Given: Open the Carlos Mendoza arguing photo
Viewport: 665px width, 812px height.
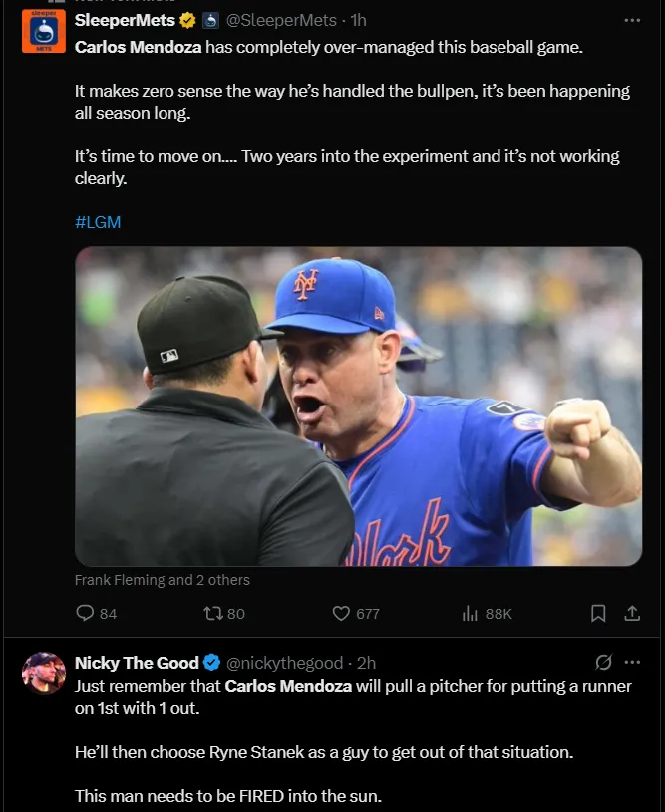Looking at the screenshot, I should (358, 406).
